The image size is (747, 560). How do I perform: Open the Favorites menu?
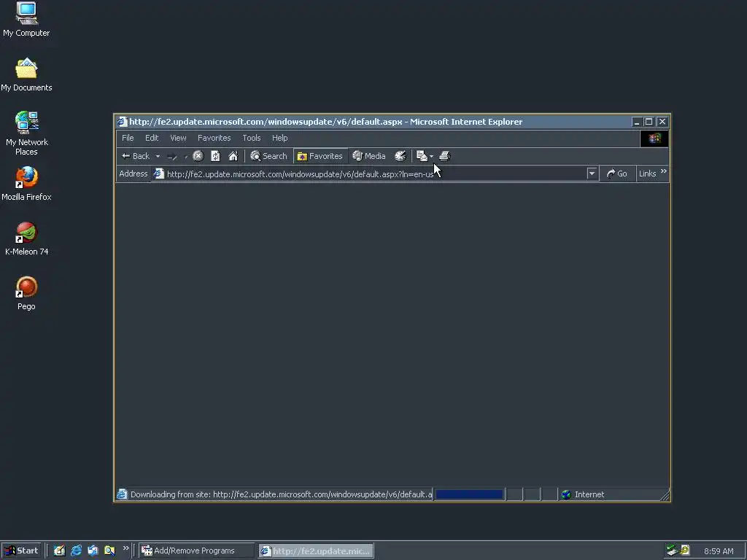(214, 138)
